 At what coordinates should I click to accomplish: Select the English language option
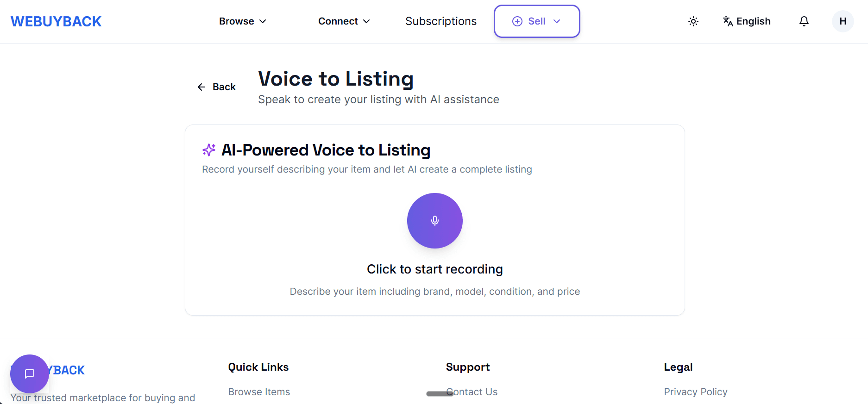[x=753, y=21]
